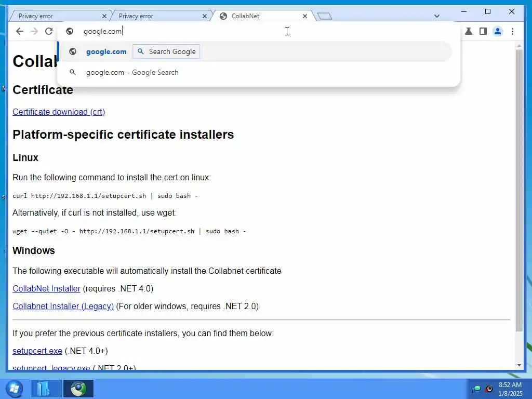Open a new tab with the new-tab button
The width and height of the screenshot is (532, 399).
[325, 16]
